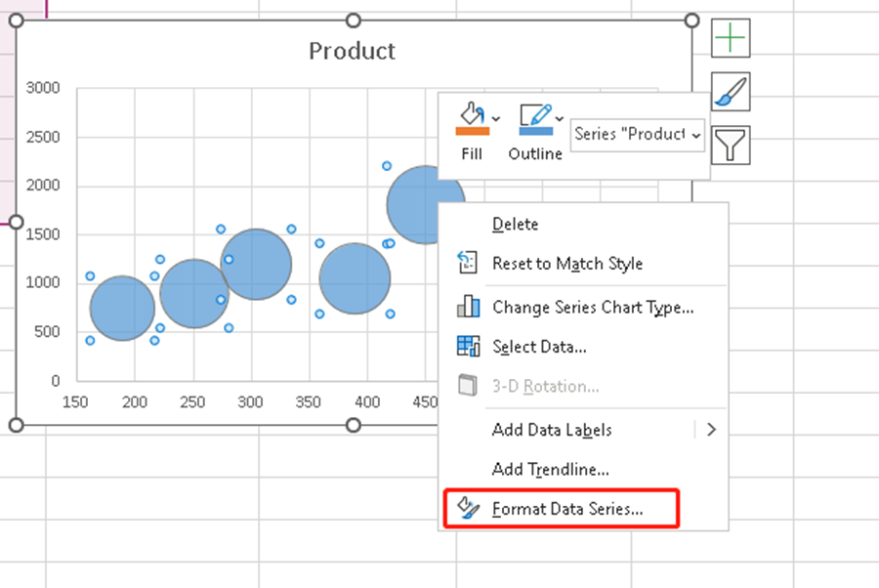Click the Format Data Series icon
Viewport: 879px width, 588px height.
coord(468,508)
